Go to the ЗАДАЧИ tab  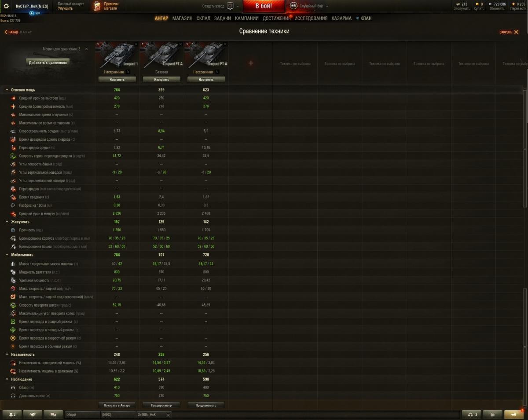(223, 18)
